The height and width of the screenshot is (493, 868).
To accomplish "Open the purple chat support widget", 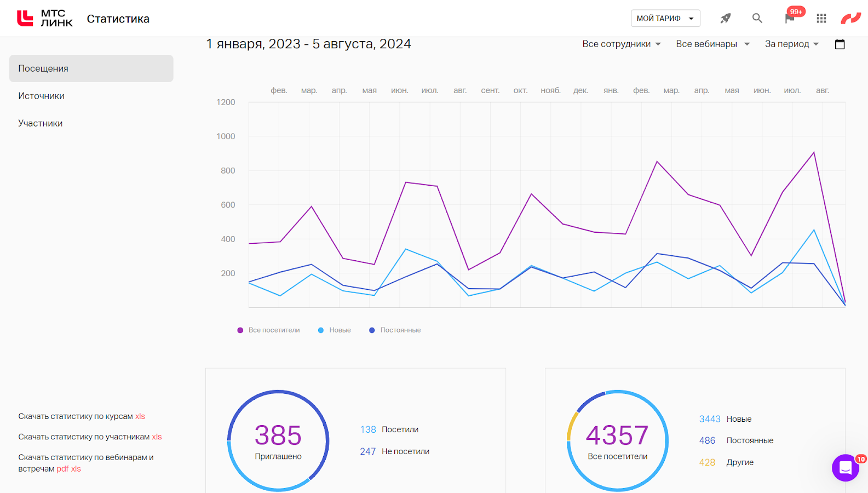I will [x=846, y=468].
